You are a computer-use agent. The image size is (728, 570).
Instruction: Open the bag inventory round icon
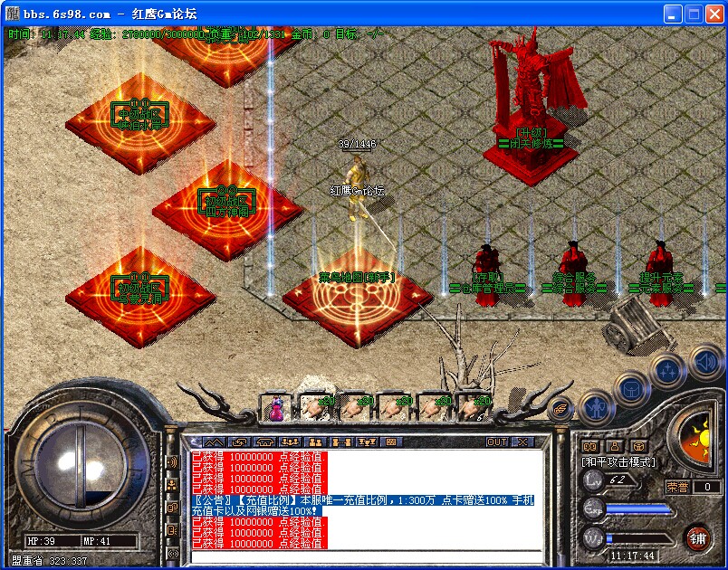click(x=632, y=388)
